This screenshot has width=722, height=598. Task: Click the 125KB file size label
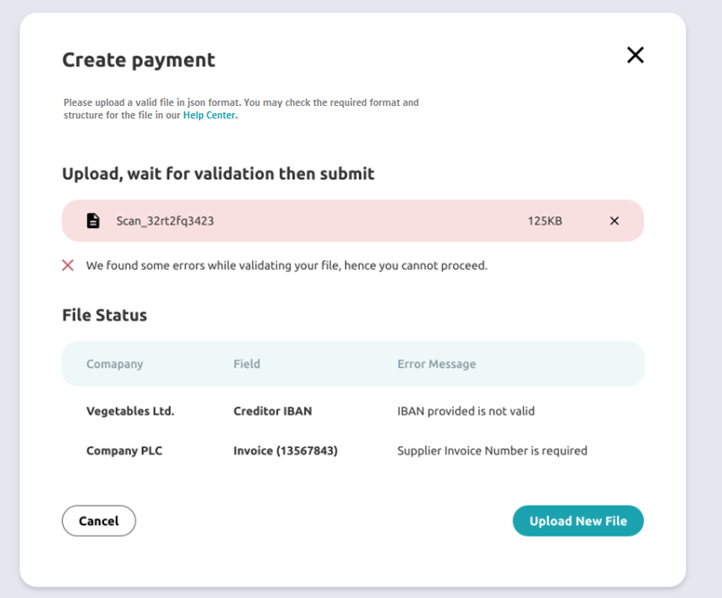tap(545, 221)
